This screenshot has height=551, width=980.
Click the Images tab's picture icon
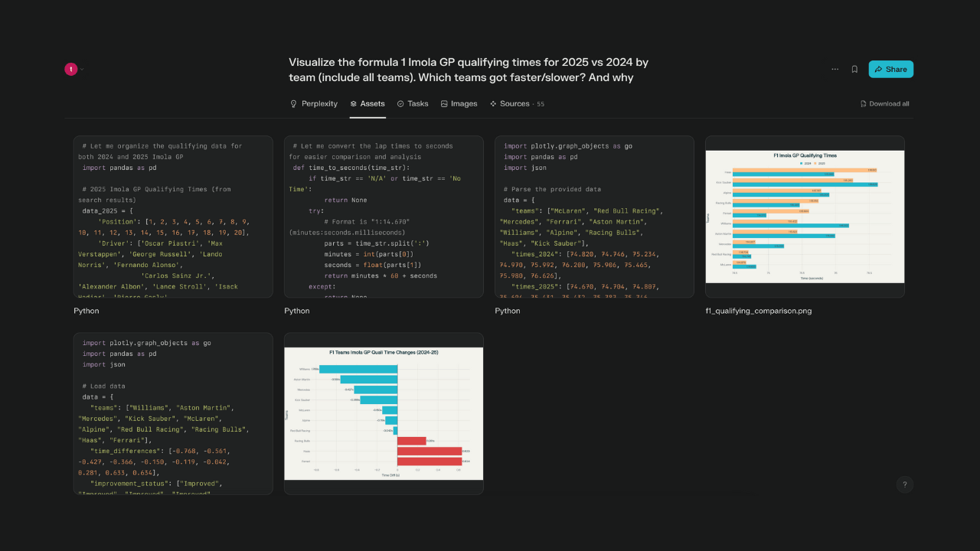coord(444,104)
